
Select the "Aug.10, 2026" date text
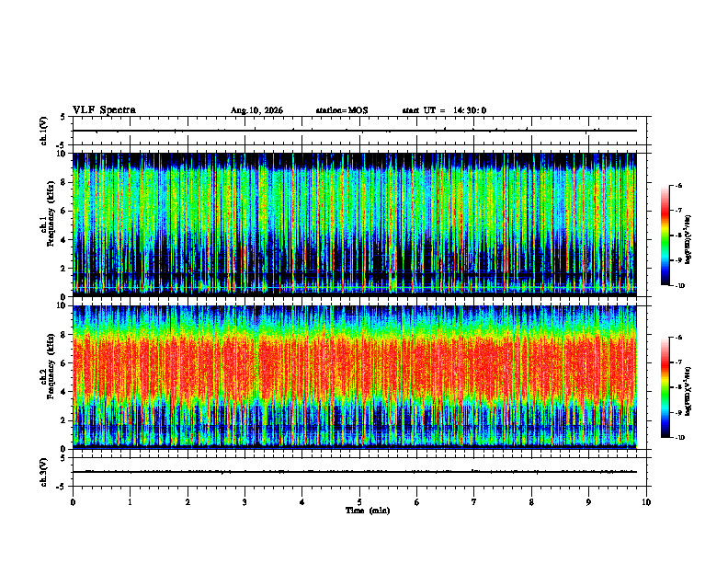(256, 110)
